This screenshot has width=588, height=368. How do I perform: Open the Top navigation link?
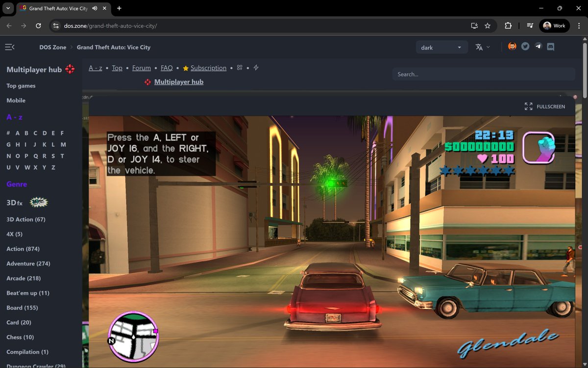[x=117, y=68]
